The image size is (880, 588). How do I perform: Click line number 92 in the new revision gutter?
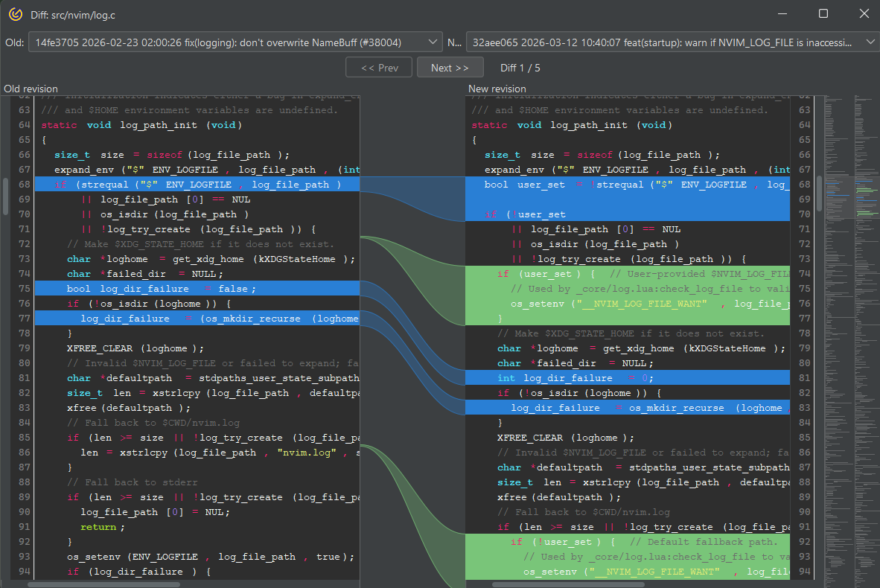pyautogui.click(x=803, y=542)
